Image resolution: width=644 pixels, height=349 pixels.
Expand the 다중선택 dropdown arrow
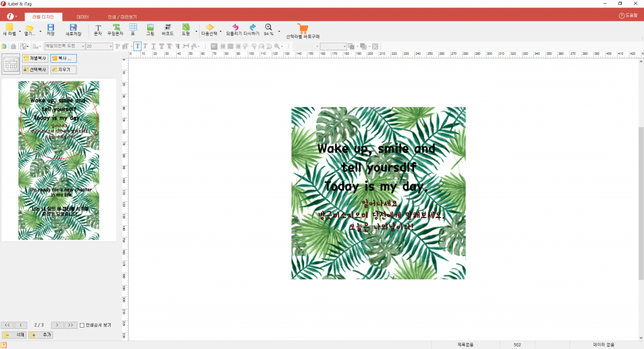[x=221, y=31]
